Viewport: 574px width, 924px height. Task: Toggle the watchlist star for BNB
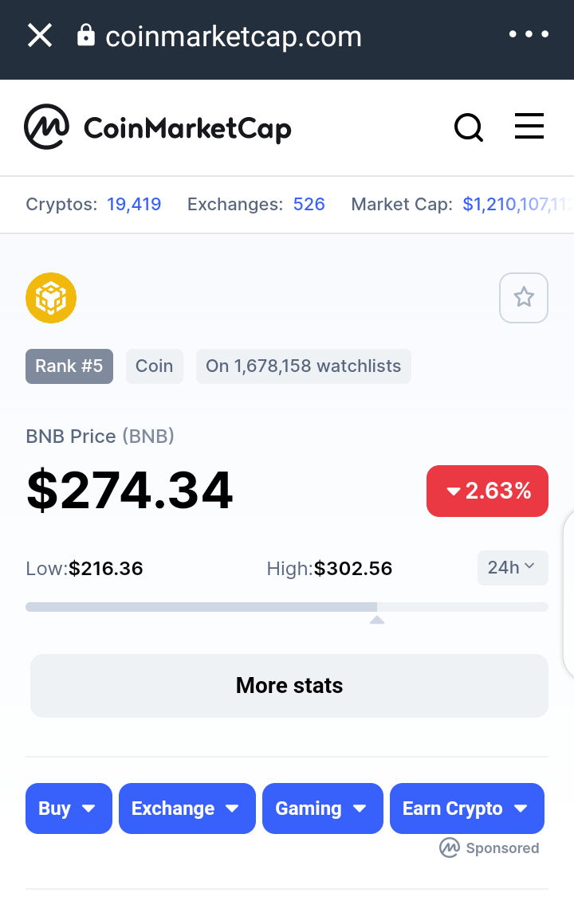coord(524,298)
